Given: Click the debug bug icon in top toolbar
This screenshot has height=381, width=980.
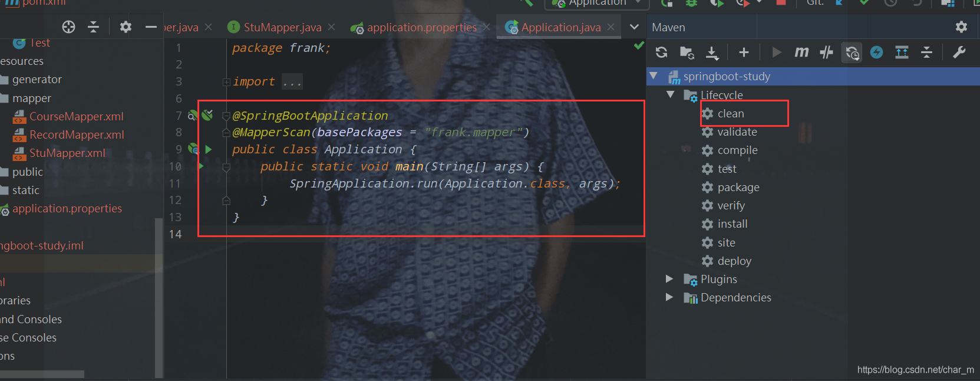Looking at the screenshot, I should pos(691,3).
